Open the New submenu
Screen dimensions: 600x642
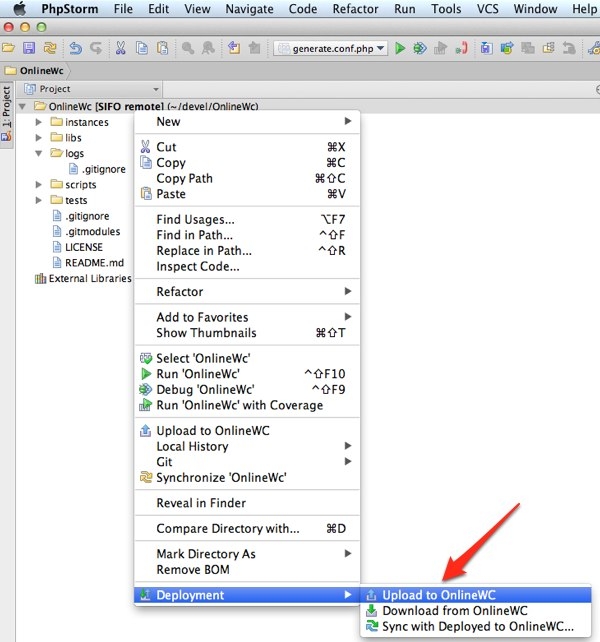click(247, 122)
